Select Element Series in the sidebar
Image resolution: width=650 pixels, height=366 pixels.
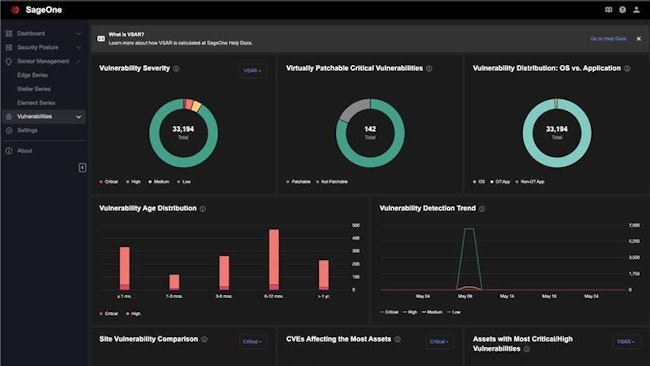(x=36, y=103)
